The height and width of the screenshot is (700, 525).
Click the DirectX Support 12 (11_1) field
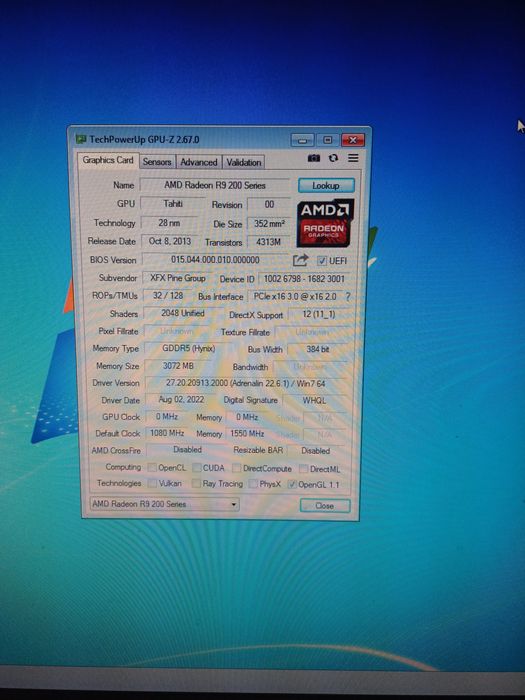click(319, 314)
